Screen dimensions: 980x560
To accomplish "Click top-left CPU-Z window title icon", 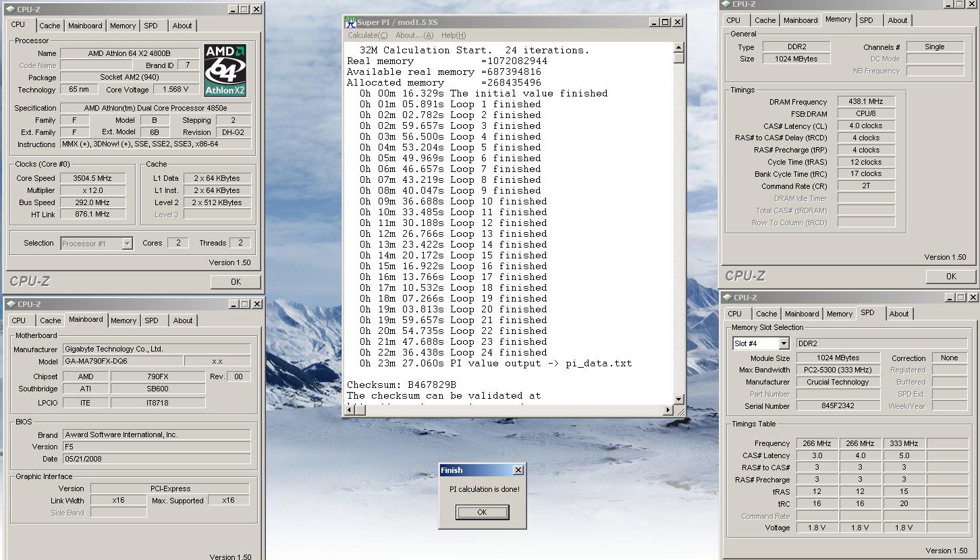I will tap(11, 9).
